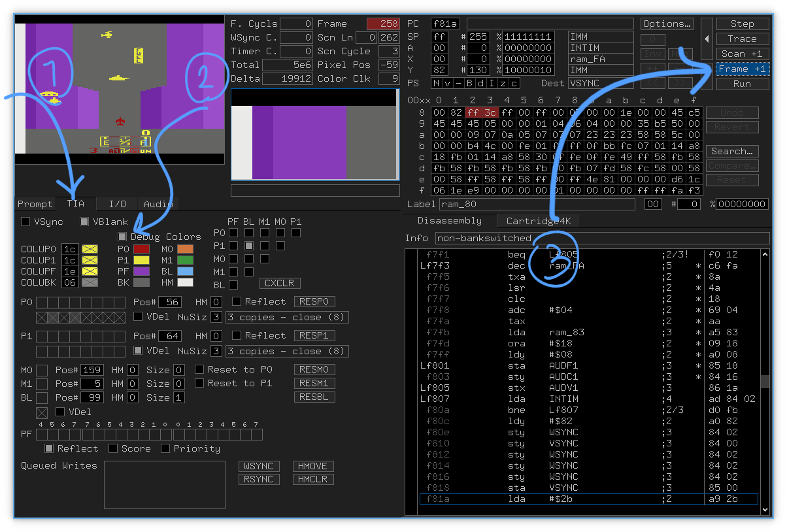
Task: Click the RESMO button
Action: (314, 369)
